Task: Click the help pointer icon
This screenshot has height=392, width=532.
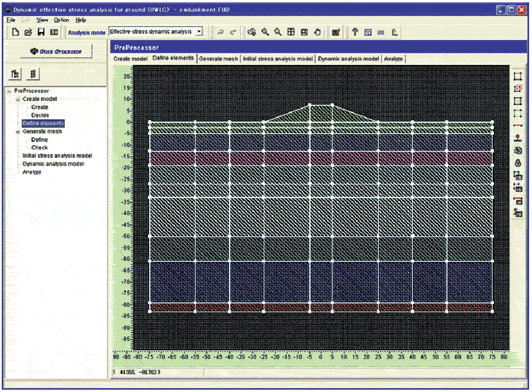Action: [x=355, y=32]
